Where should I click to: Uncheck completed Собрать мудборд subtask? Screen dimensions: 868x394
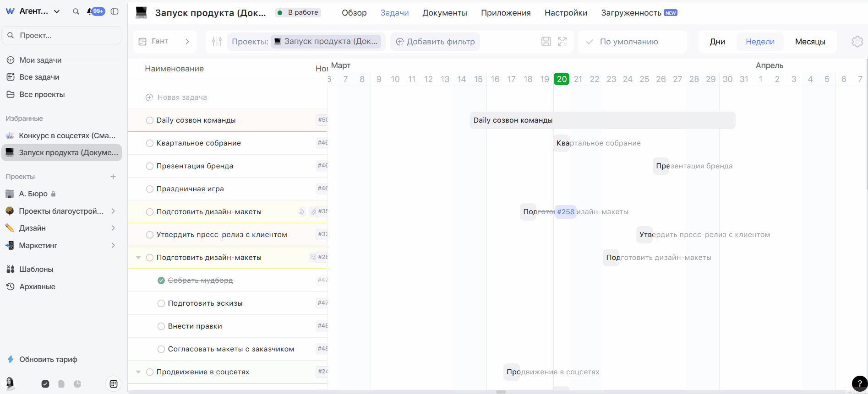coord(161,281)
